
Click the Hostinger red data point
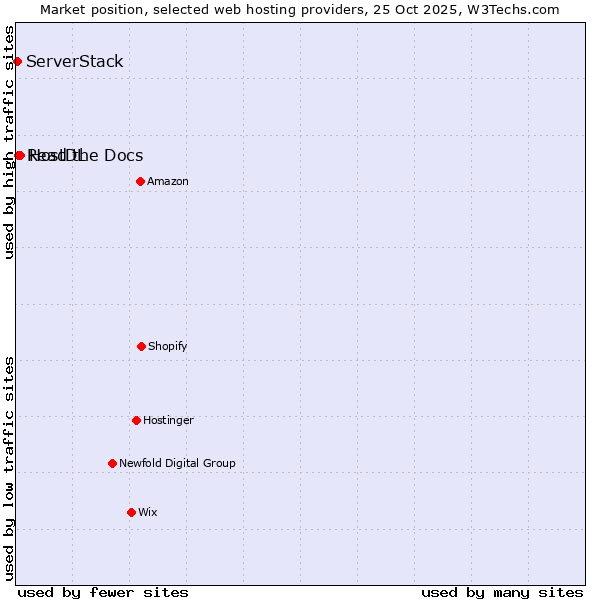point(136,420)
